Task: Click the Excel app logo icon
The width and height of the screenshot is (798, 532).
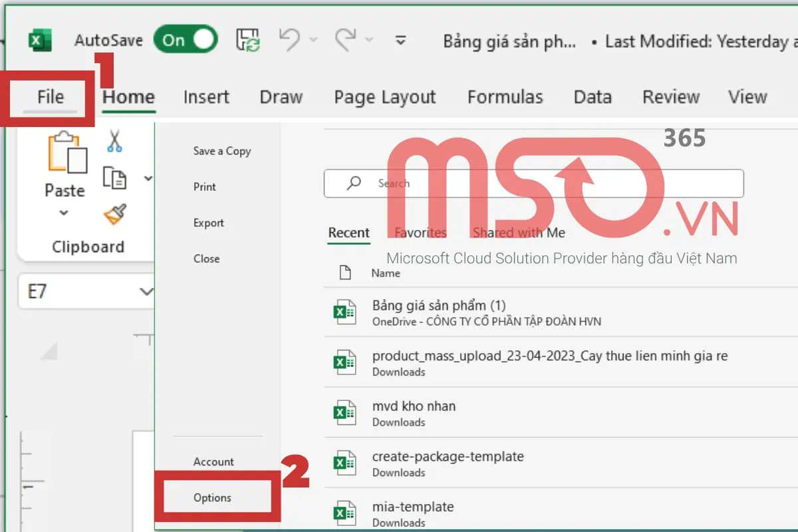Action: click(39, 41)
